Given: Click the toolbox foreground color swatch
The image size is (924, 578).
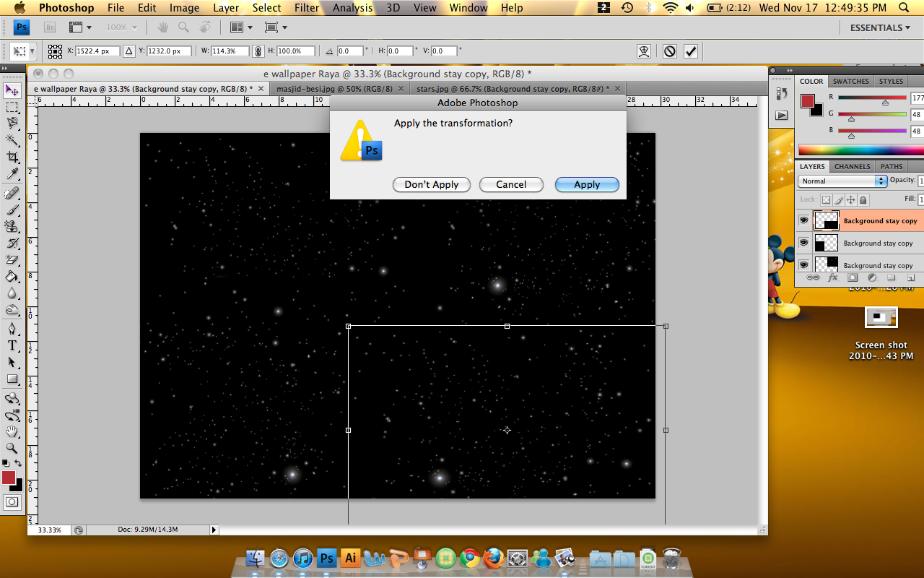Looking at the screenshot, I should (9, 478).
